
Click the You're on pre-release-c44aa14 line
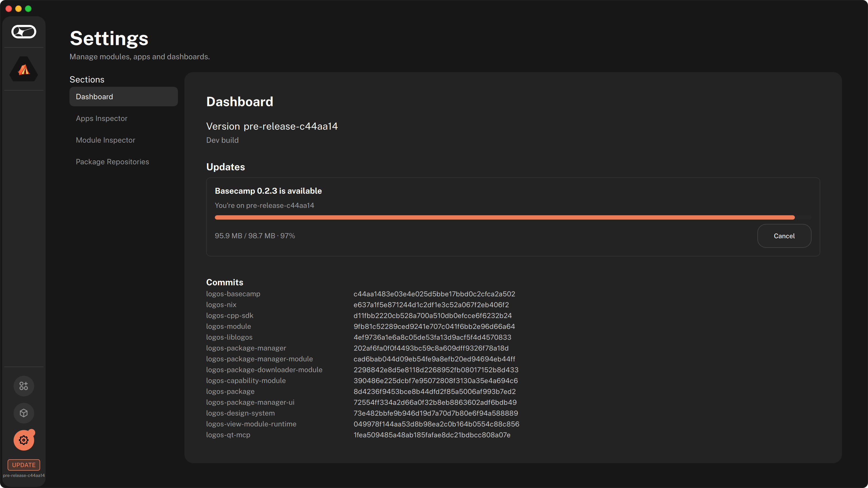pos(264,206)
